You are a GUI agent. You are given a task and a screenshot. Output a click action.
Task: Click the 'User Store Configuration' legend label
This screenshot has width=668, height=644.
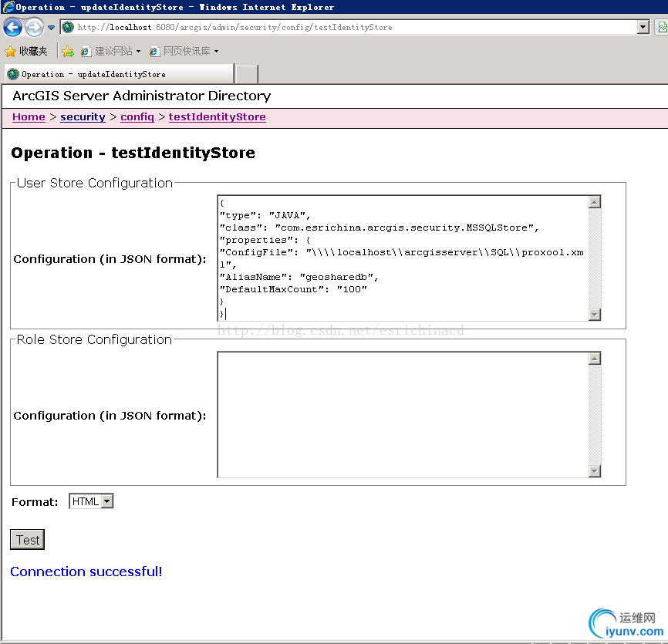95,183
